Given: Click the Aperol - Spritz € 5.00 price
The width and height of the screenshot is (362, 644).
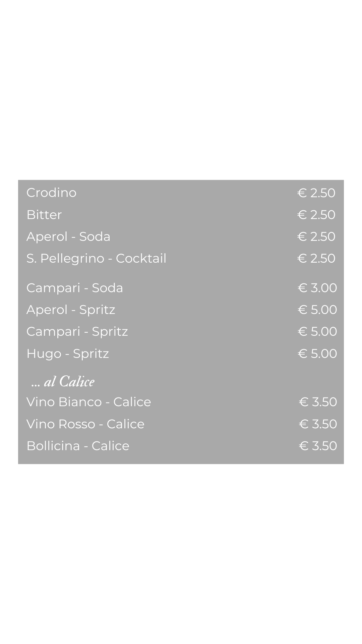Looking at the screenshot, I should click(x=317, y=310).
